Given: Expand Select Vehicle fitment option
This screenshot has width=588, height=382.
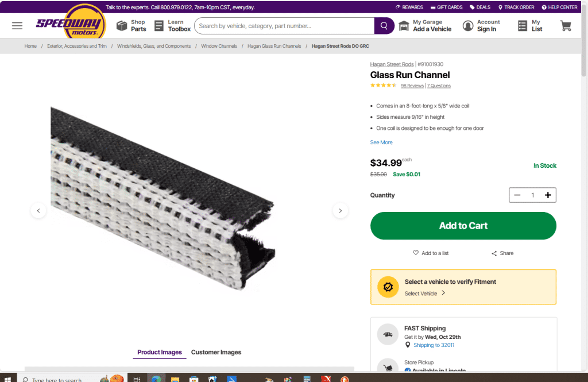Looking at the screenshot, I should 425,294.
